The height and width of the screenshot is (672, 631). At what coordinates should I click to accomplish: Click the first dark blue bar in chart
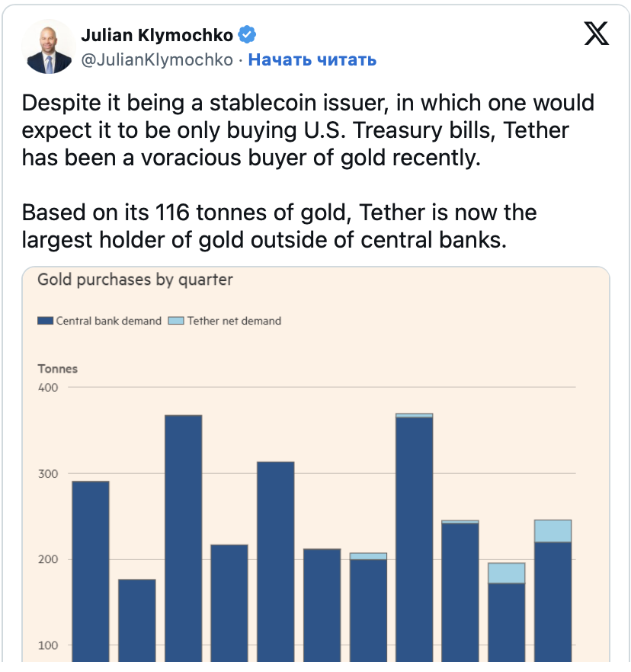pos(91,571)
